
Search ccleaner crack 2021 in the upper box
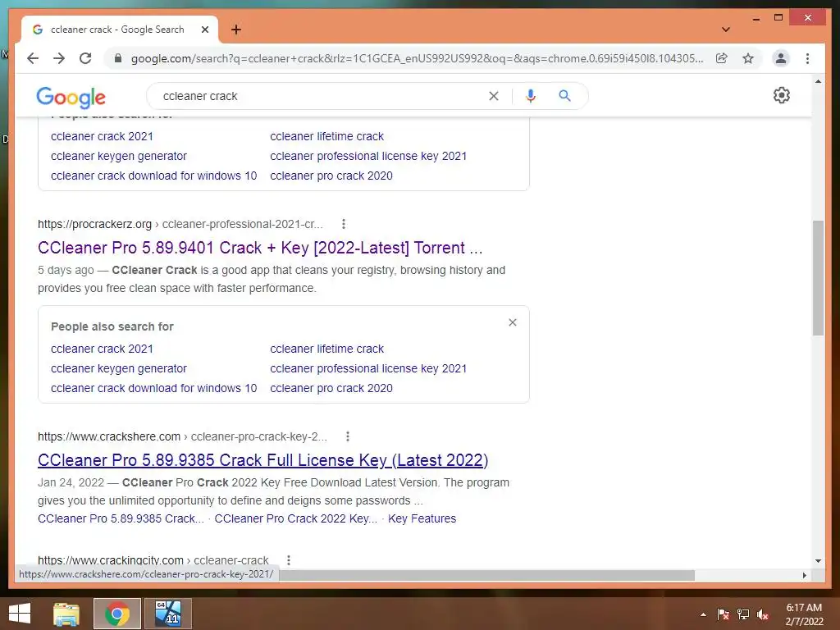[x=102, y=137]
